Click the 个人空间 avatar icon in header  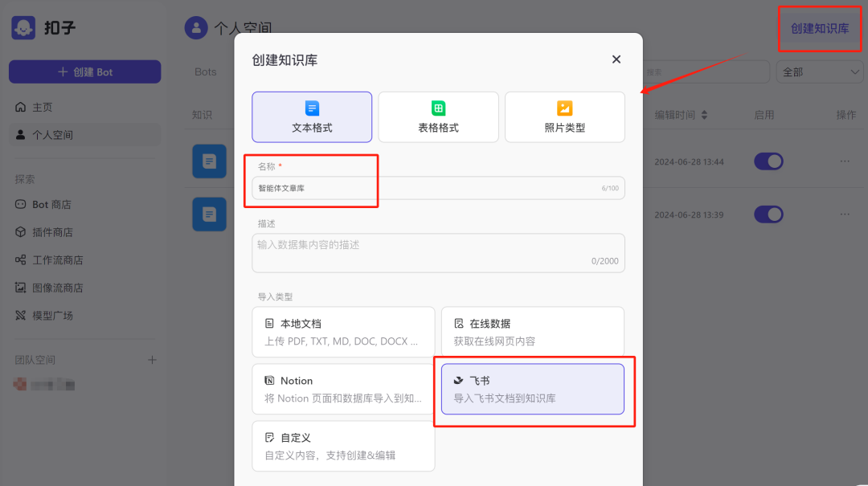pyautogui.click(x=196, y=27)
